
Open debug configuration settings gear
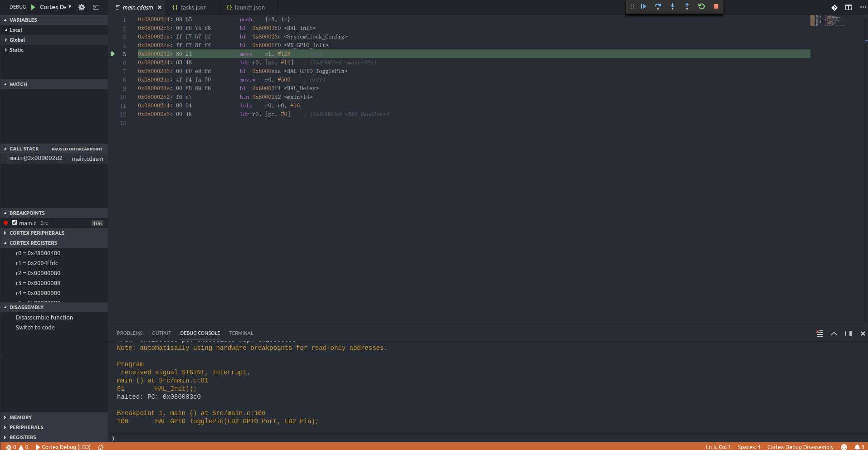(81, 7)
